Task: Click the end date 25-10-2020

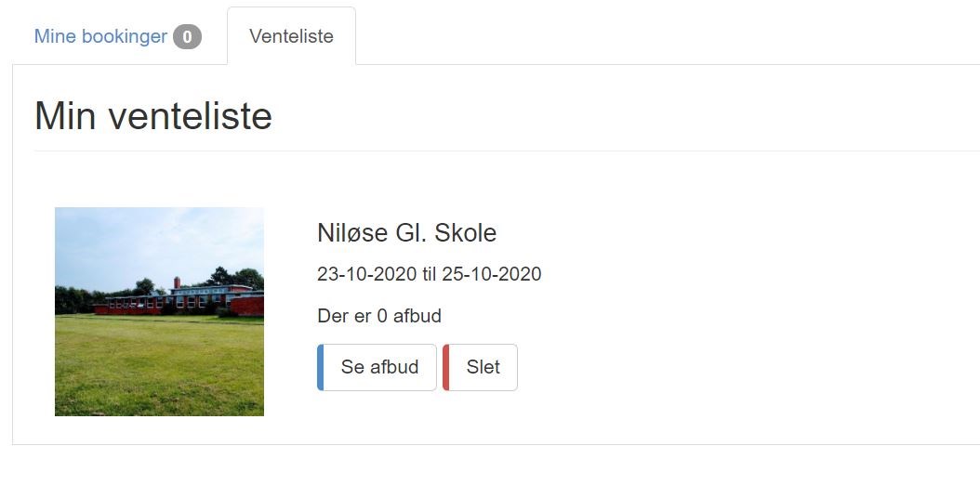Action: 491,274
